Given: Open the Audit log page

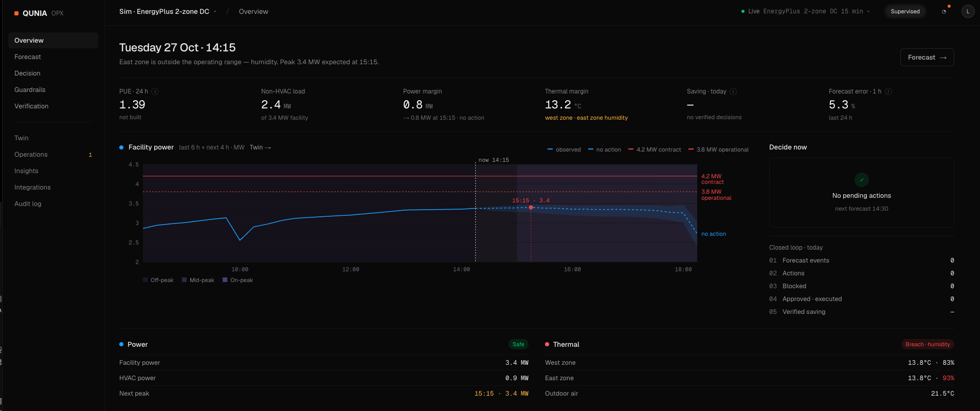Looking at the screenshot, I should coord(53,204).
